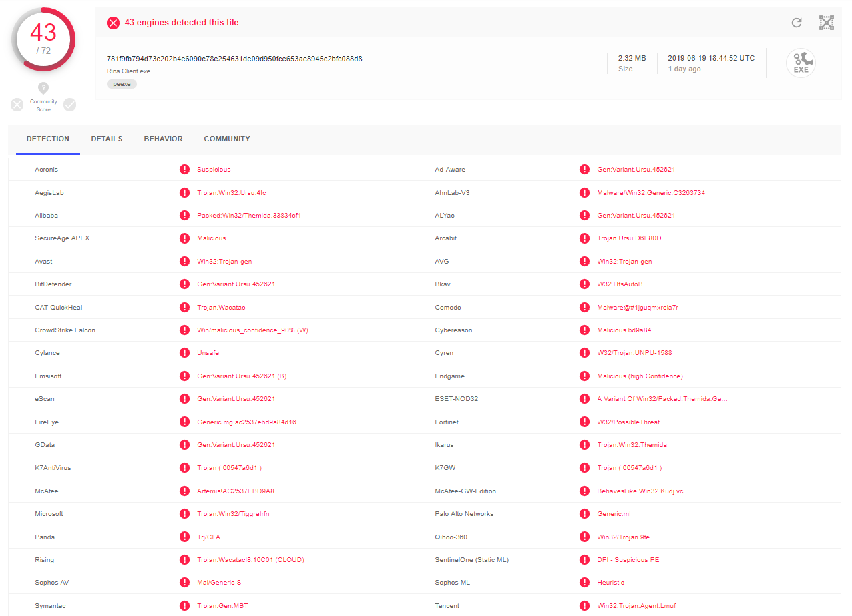
Task: Click alert icon in CrowdStrike Falcon row
Action: point(184,330)
